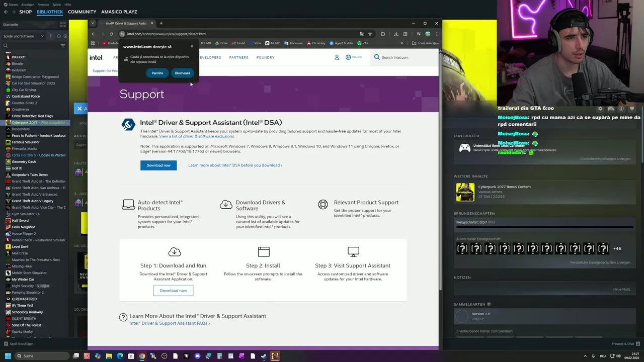Close the intel.com permission popup
This screenshot has height=362, width=644.
tap(192, 47)
